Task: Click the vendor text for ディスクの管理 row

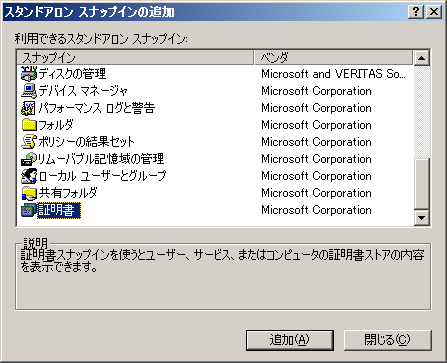Action: [333, 74]
